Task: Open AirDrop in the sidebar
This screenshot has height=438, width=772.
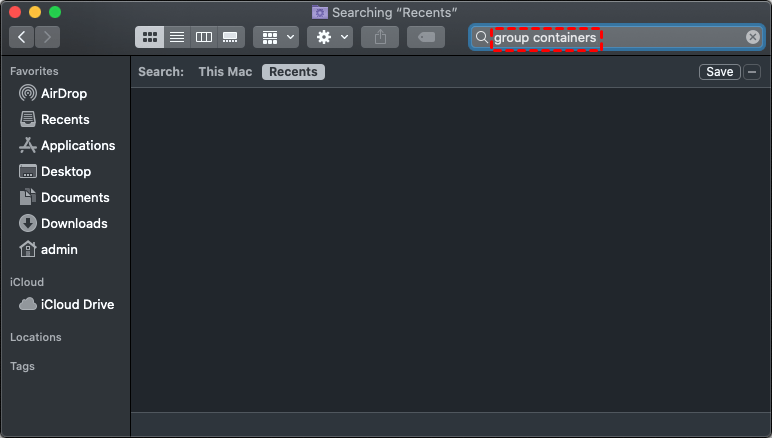Action: pyautogui.click(x=65, y=93)
